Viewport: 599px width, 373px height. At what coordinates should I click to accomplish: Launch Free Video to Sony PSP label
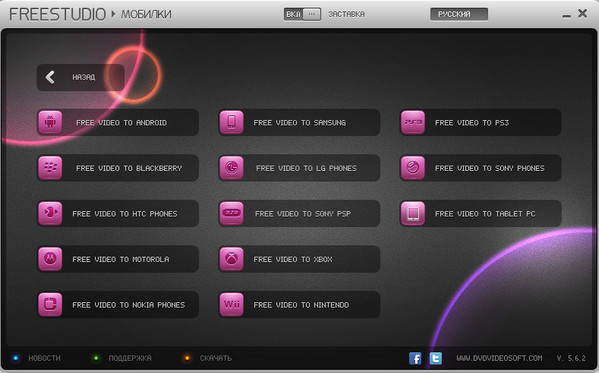303,214
